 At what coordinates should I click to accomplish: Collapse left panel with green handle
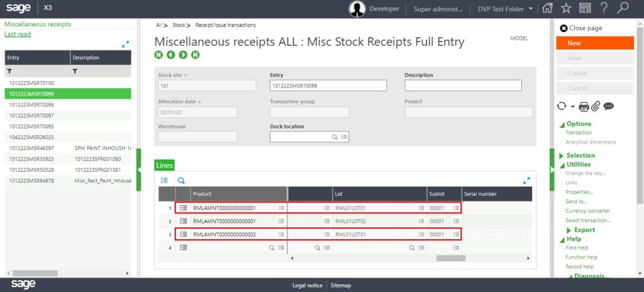(138, 169)
